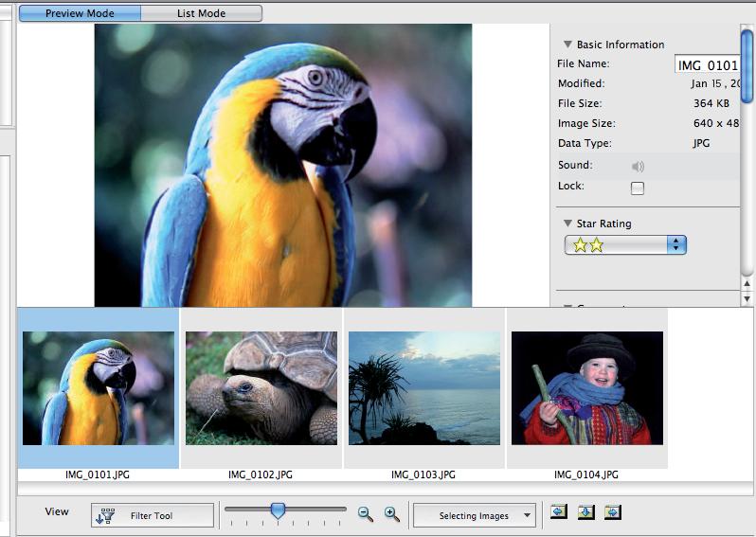756x537 pixels.
Task: Click the Sound speaker icon
Action: (638, 167)
